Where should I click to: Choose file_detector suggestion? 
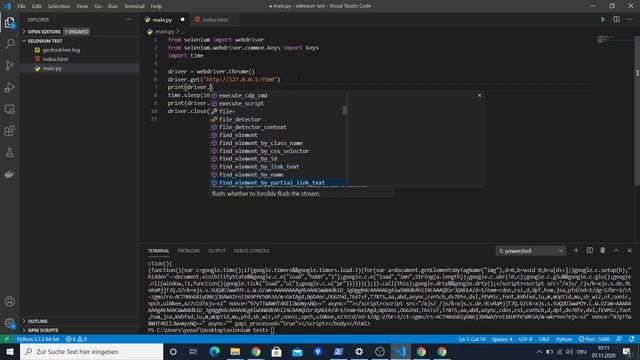coord(278,119)
